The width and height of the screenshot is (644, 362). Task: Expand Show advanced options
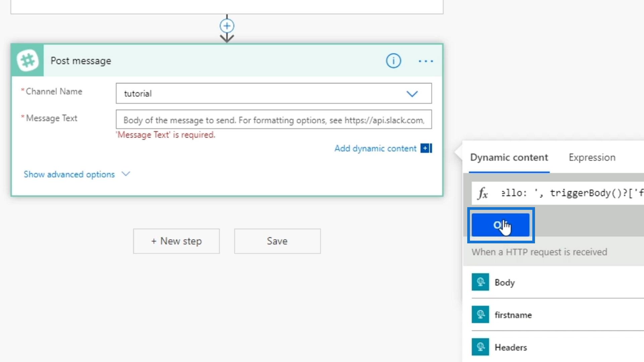[x=69, y=174]
